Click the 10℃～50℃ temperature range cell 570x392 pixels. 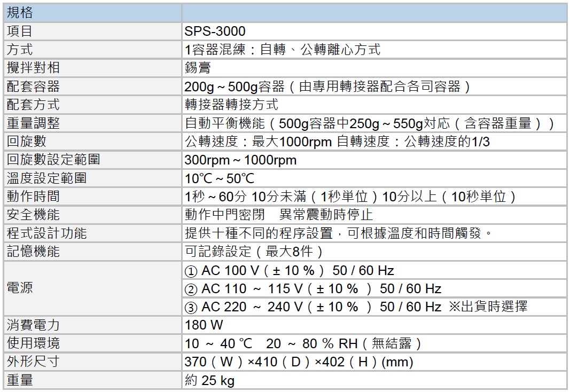pyautogui.click(x=220, y=178)
